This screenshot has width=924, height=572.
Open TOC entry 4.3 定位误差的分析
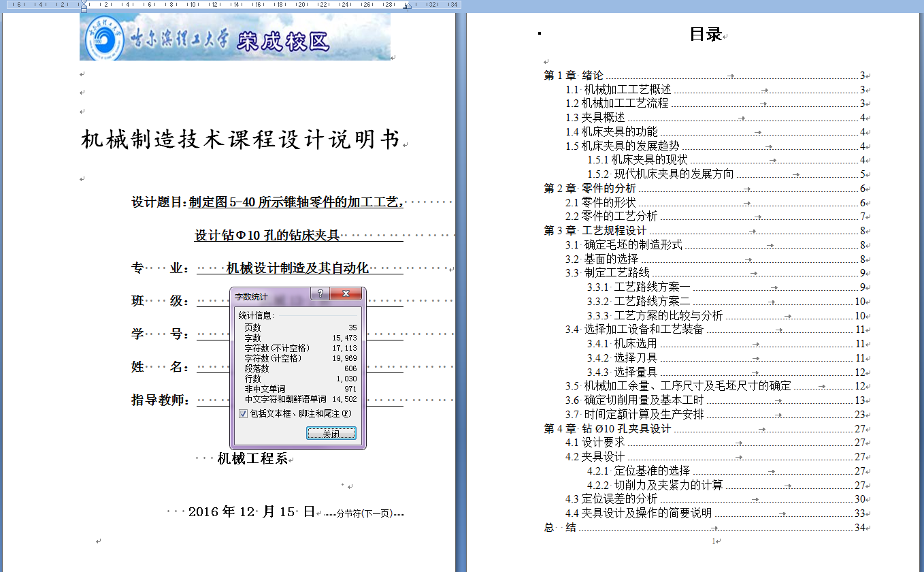click(x=715, y=499)
